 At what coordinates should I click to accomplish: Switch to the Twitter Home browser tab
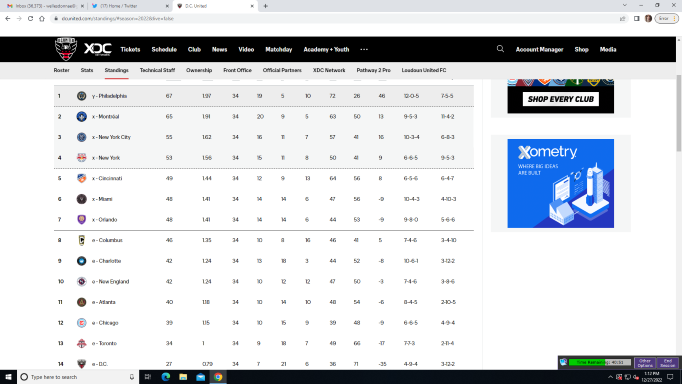[130, 6]
